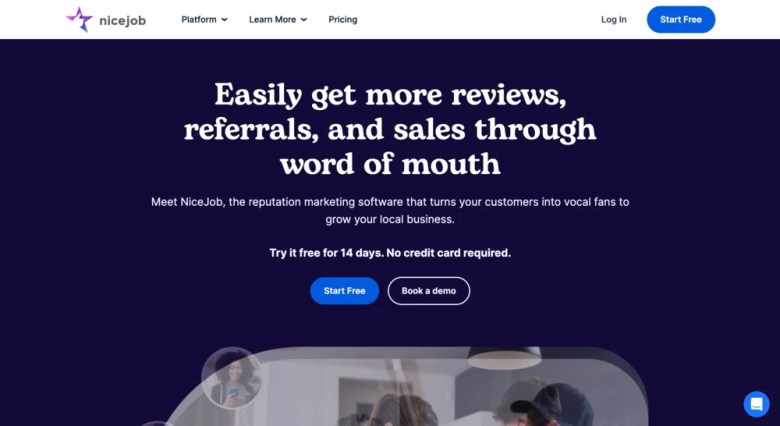
Task: Book a demo via outlined button
Action: tap(429, 291)
